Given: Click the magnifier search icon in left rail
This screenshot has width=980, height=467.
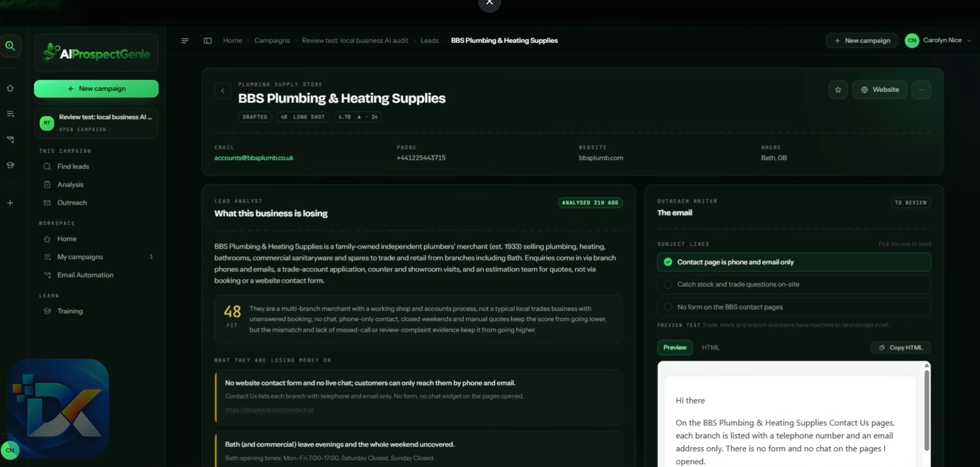Looking at the screenshot, I should pos(10,46).
